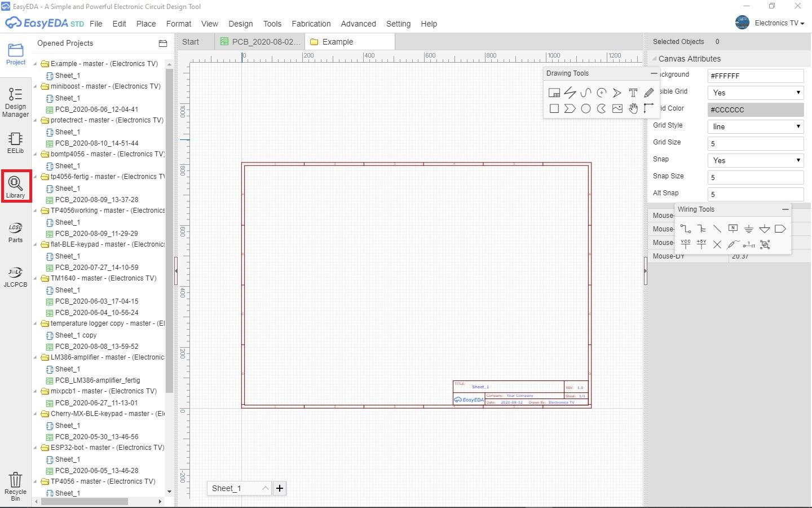
Task: Select the Text drawing tool
Action: click(x=633, y=93)
